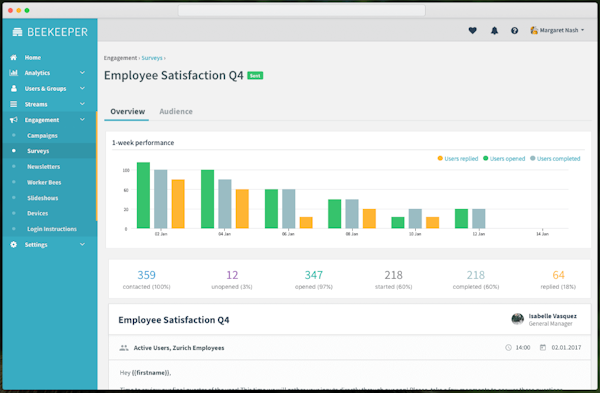Open Campaigns from the sidebar

42,135
